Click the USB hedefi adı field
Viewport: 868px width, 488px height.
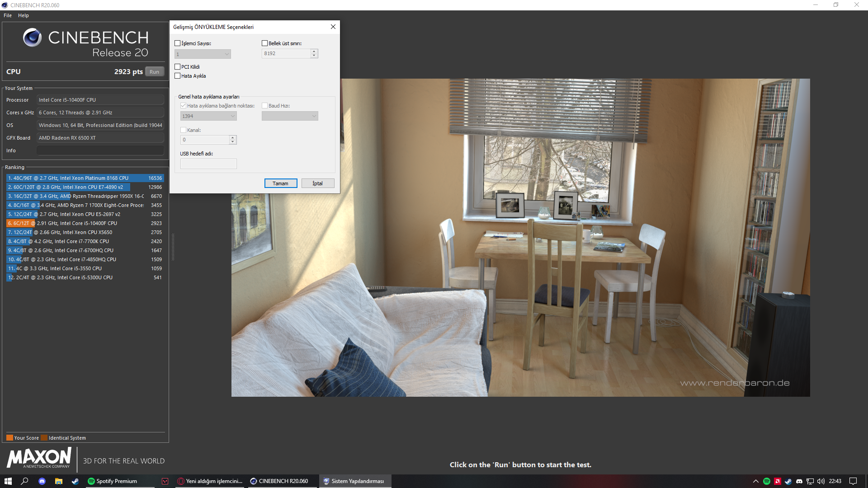(x=208, y=164)
